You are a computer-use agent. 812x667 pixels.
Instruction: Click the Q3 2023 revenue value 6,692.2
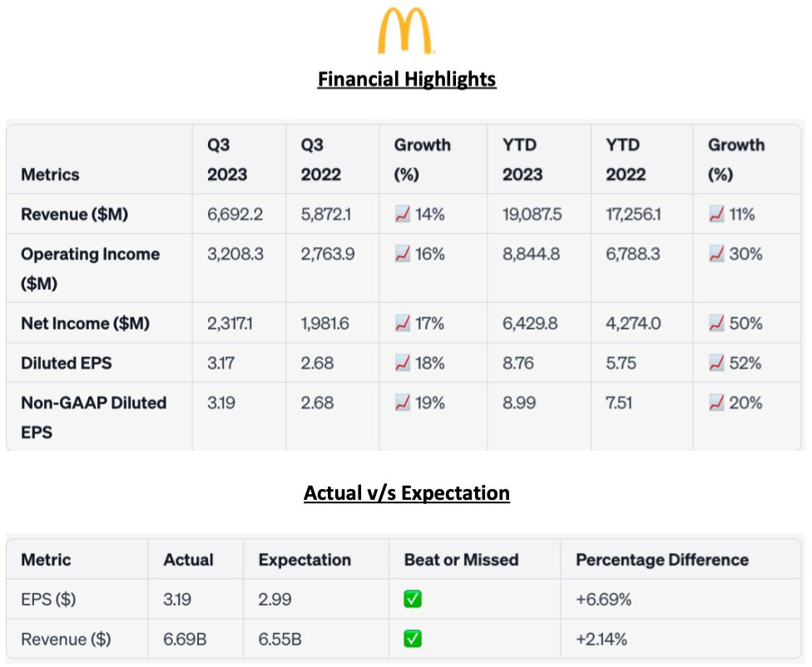pyautogui.click(x=235, y=215)
